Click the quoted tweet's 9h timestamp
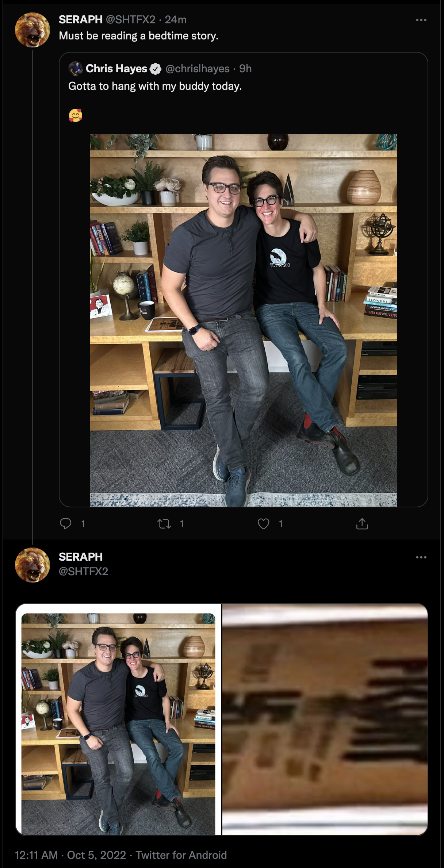Image resolution: width=444 pixels, height=868 pixels. 245,69
